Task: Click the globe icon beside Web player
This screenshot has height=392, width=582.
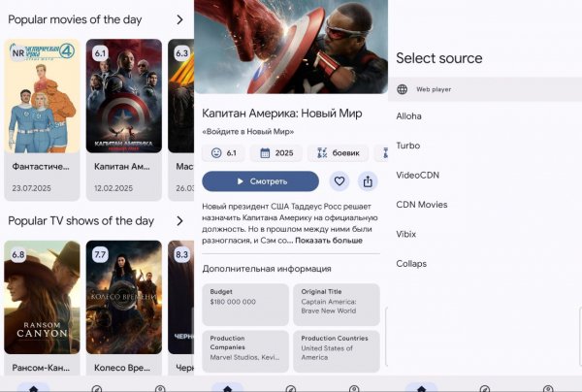Action: pyautogui.click(x=402, y=89)
